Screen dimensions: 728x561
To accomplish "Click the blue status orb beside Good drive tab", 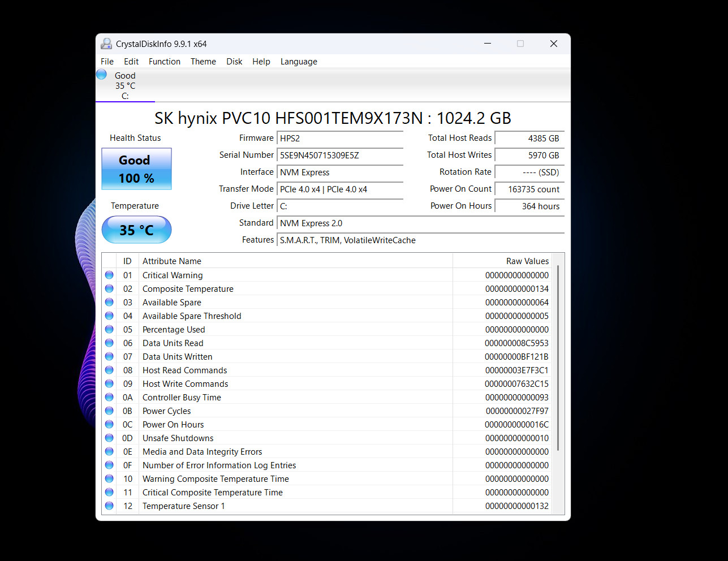I will point(102,74).
